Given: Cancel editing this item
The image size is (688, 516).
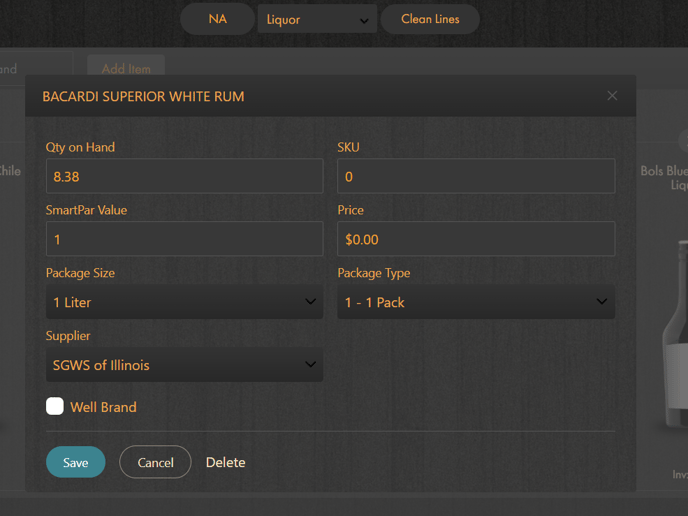Looking at the screenshot, I should [155, 462].
